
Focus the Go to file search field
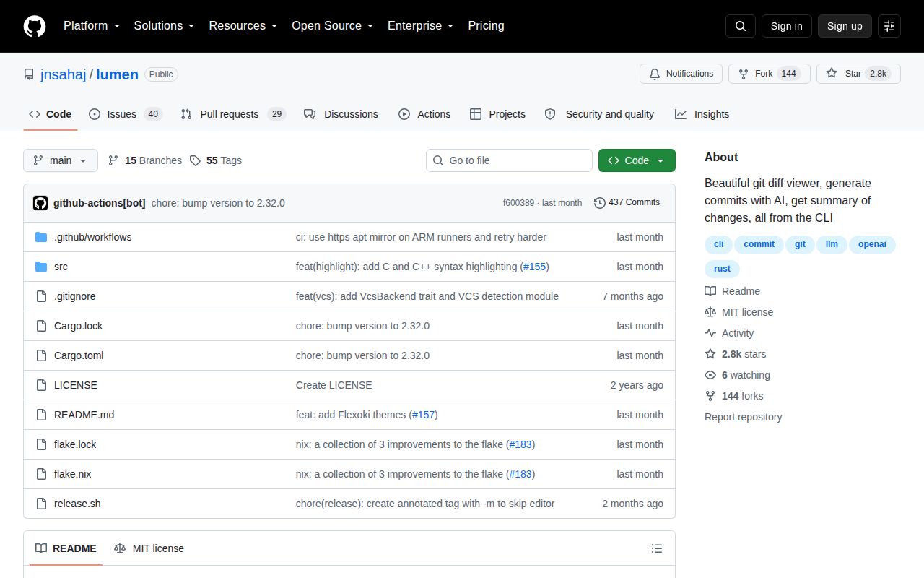click(x=509, y=160)
